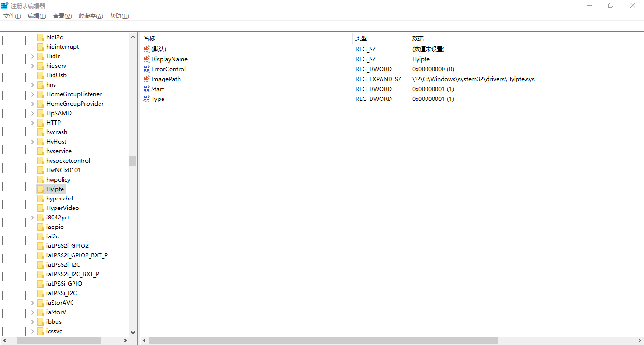Viewport: 644px width, 345px height.
Task: Select the DisplayName value name
Action: click(169, 59)
